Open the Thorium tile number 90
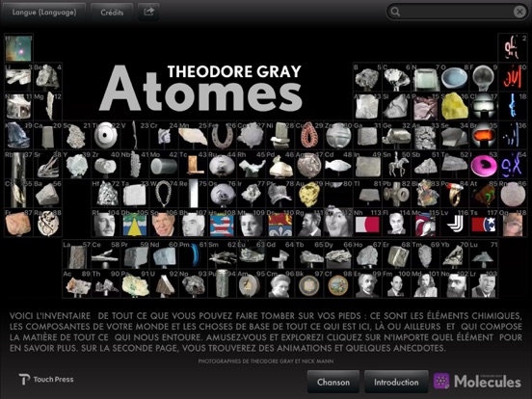This screenshot has height=399, width=532. 106,283
